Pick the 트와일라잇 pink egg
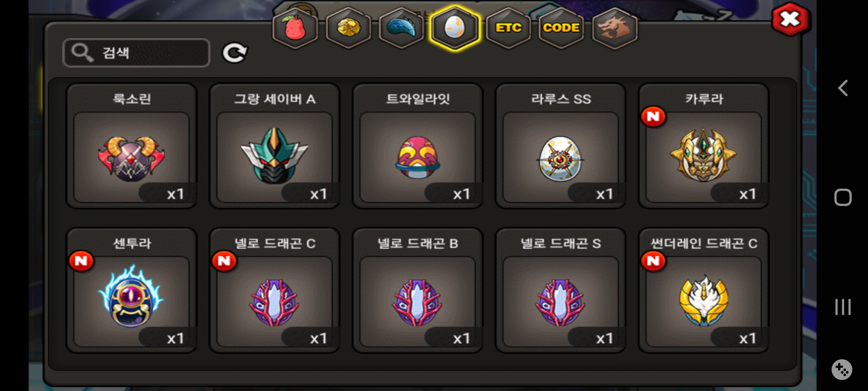Image resolution: width=868 pixels, height=391 pixels. (417, 146)
